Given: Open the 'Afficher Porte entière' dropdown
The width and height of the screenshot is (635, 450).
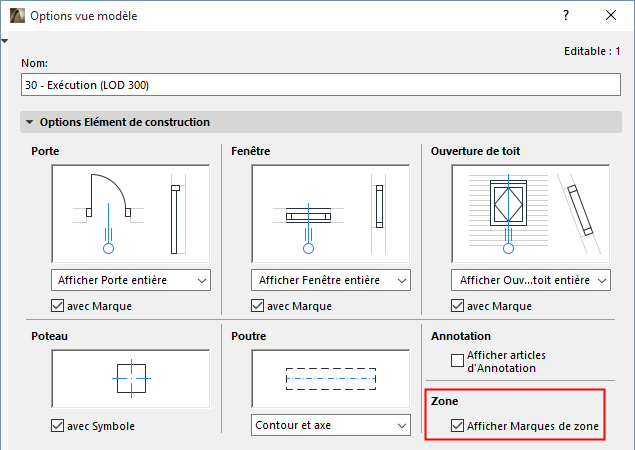Looking at the screenshot, I should (130, 279).
